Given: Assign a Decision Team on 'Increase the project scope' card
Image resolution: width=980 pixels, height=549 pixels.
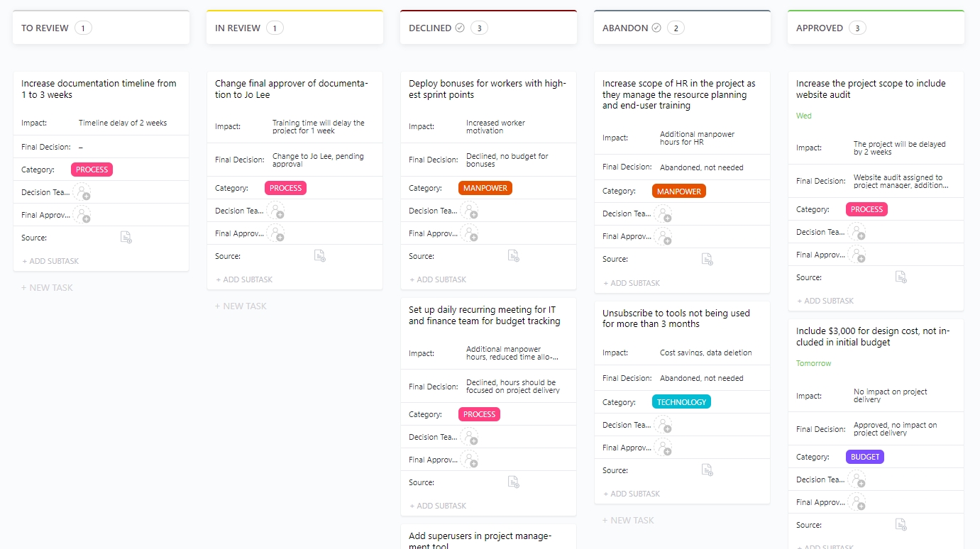Looking at the screenshot, I should [858, 232].
